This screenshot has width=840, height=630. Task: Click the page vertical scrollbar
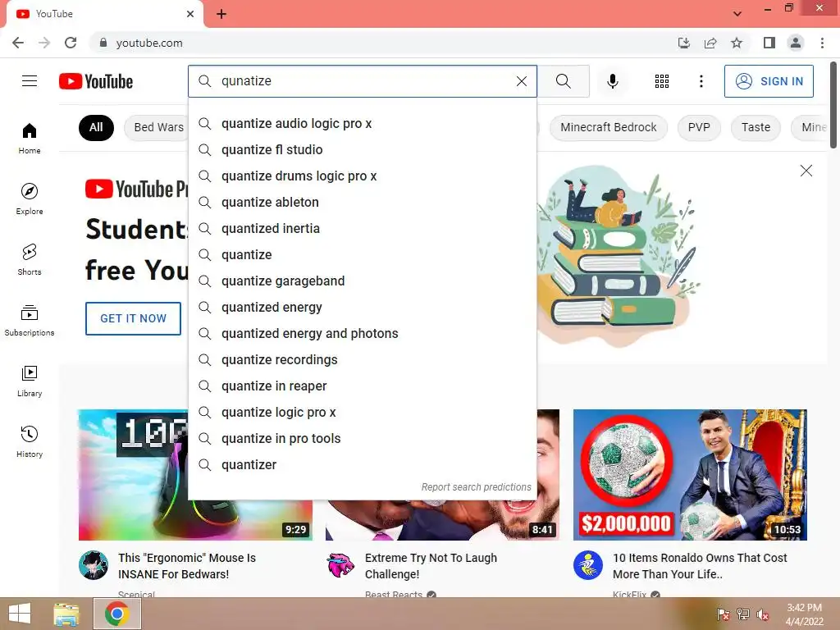pyautogui.click(x=833, y=106)
